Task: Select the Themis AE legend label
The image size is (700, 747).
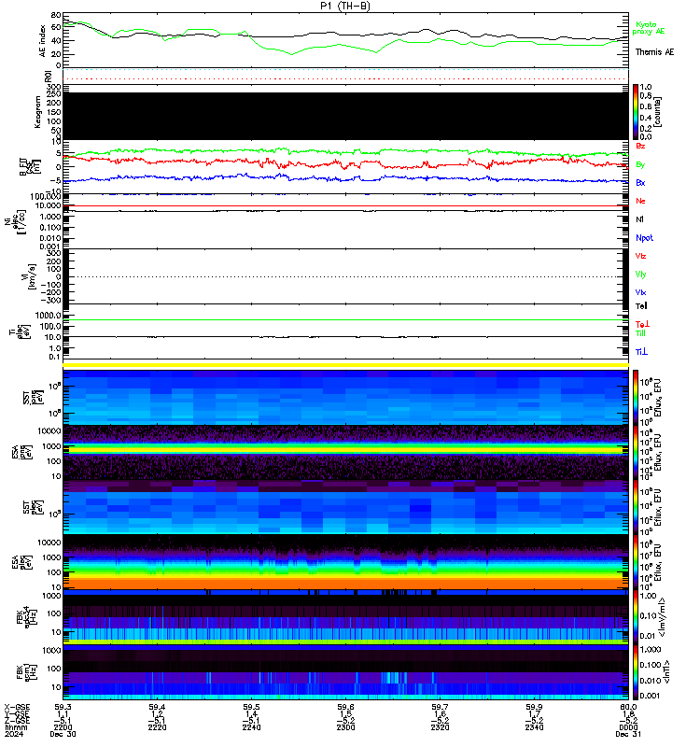Action: 654,52
